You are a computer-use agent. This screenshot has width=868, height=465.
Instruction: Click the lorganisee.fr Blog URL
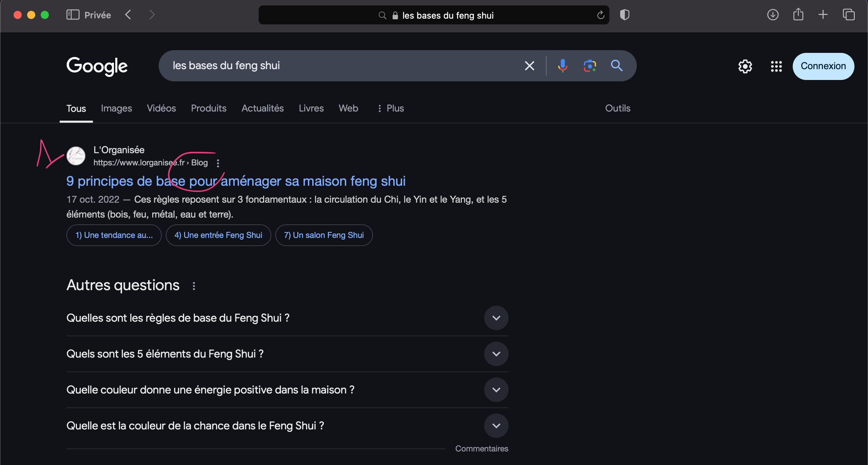click(151, 163)
